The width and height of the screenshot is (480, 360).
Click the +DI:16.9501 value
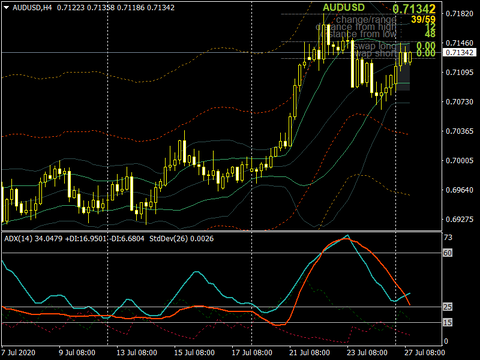click(85, 239)
